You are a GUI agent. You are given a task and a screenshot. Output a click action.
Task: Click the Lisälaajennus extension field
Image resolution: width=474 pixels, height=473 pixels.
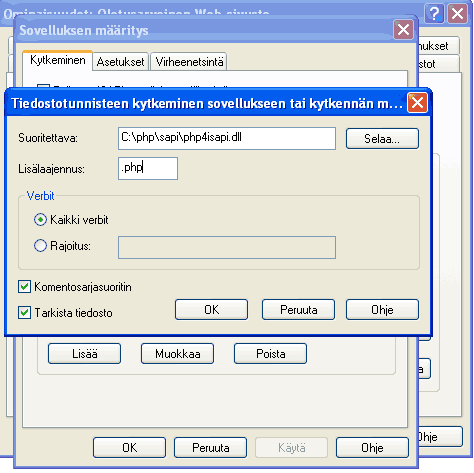148,168
